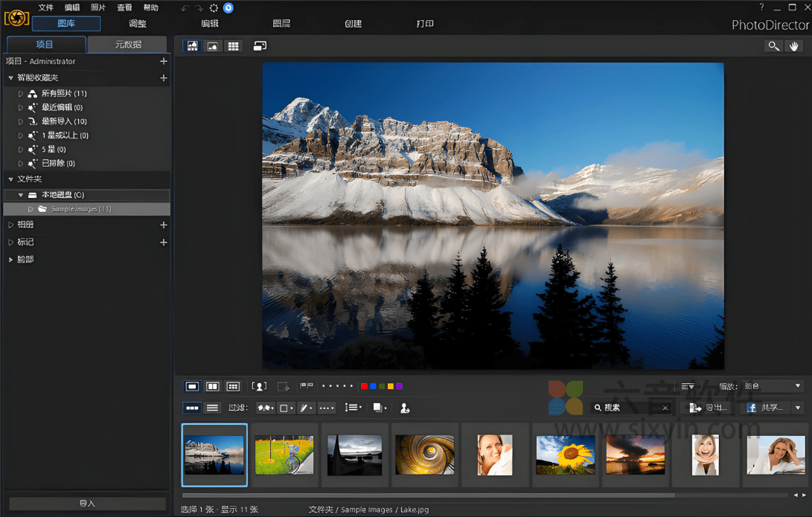Switch to grid thumbnail view mode
This screenshot has height=517, width=812.
[x=234, y=46]
